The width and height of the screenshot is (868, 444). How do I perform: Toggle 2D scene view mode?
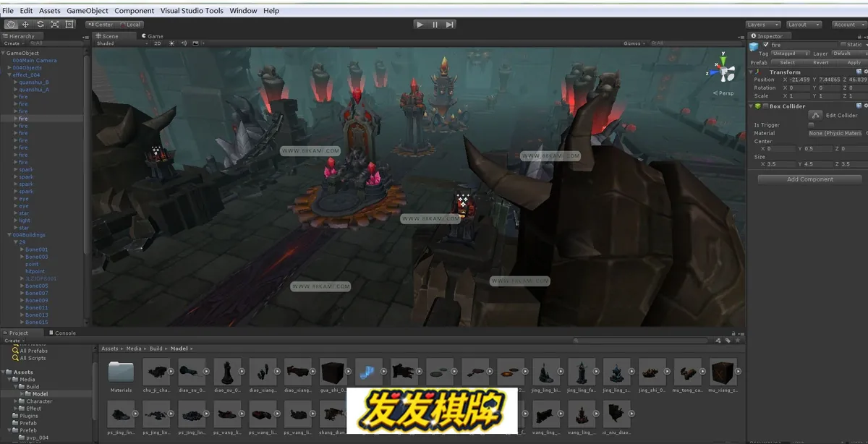158,43
